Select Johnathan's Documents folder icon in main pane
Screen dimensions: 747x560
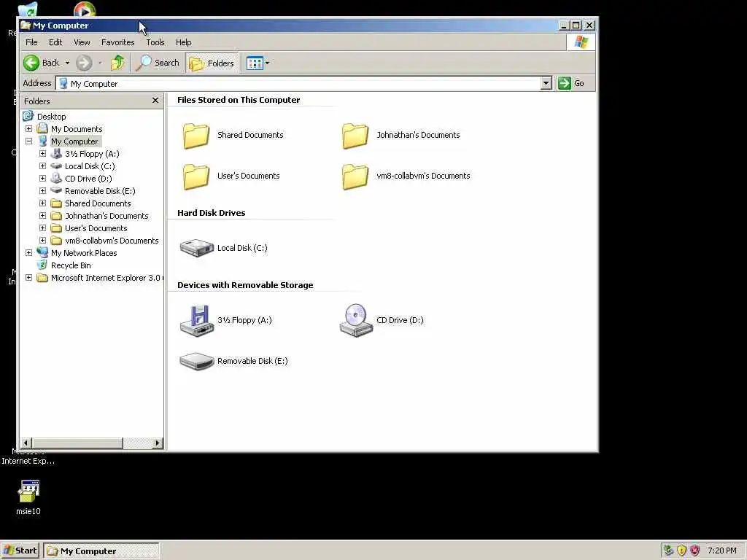pos(355,135)
